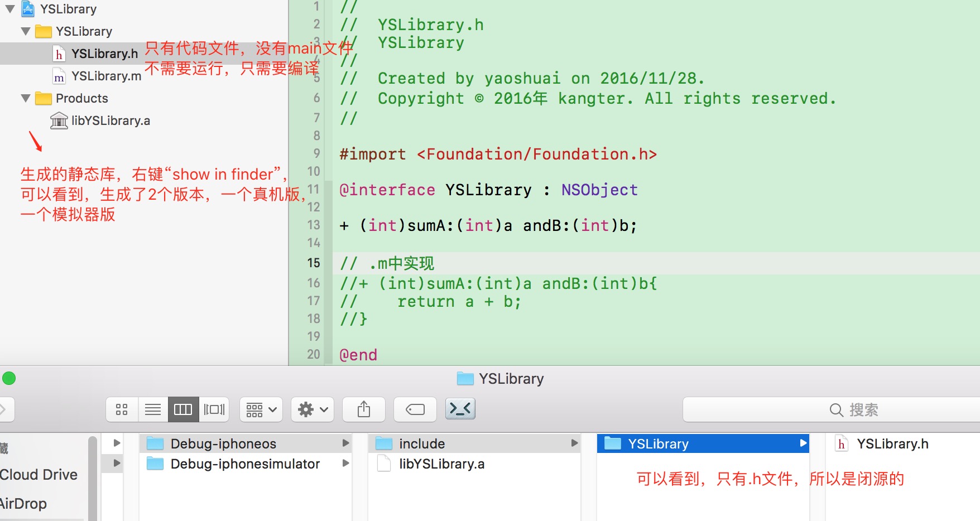Click the Finder edit tags button
The height and width of the screenshot is (521, 980).
415,409
